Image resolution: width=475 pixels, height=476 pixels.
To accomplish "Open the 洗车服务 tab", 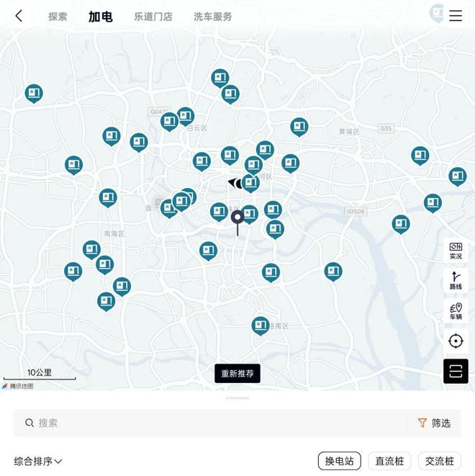I will (212, 17).
